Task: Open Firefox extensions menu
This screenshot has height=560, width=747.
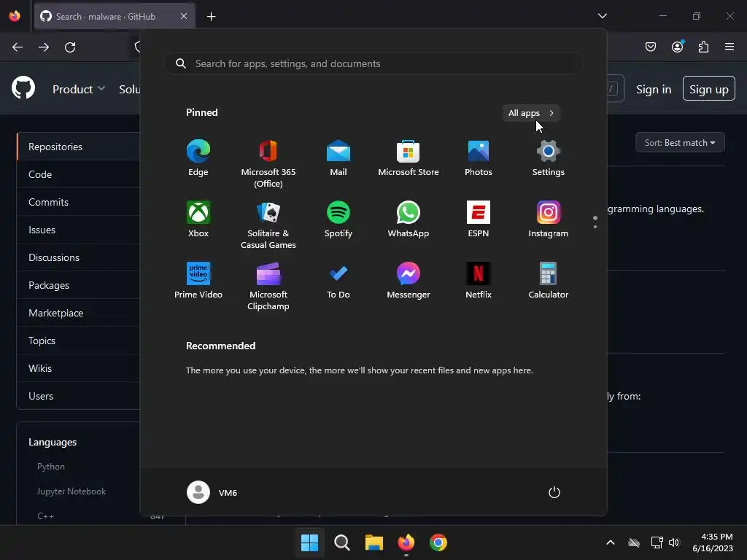Action: pyautogui.click(x=703, y=47)
